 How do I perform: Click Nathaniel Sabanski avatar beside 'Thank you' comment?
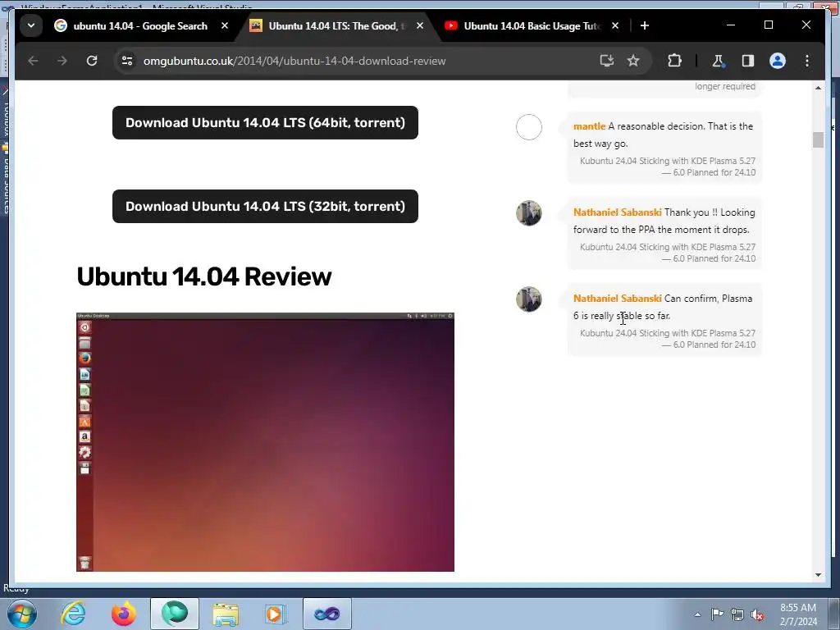click(x=529, y=213)
